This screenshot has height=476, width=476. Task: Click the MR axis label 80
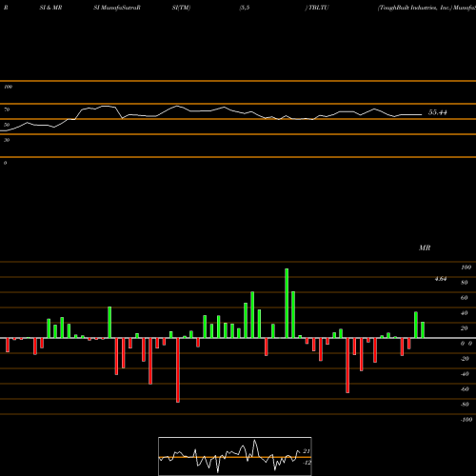coord(465,283)
